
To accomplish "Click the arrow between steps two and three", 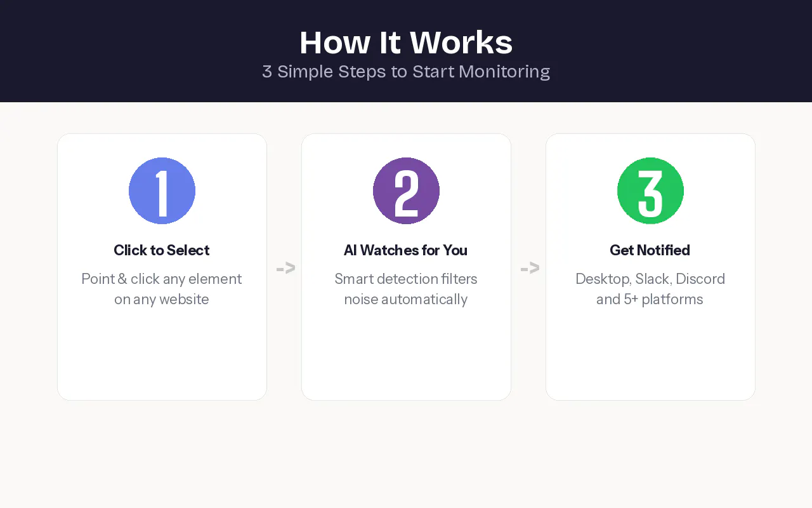I will (530, 269).
